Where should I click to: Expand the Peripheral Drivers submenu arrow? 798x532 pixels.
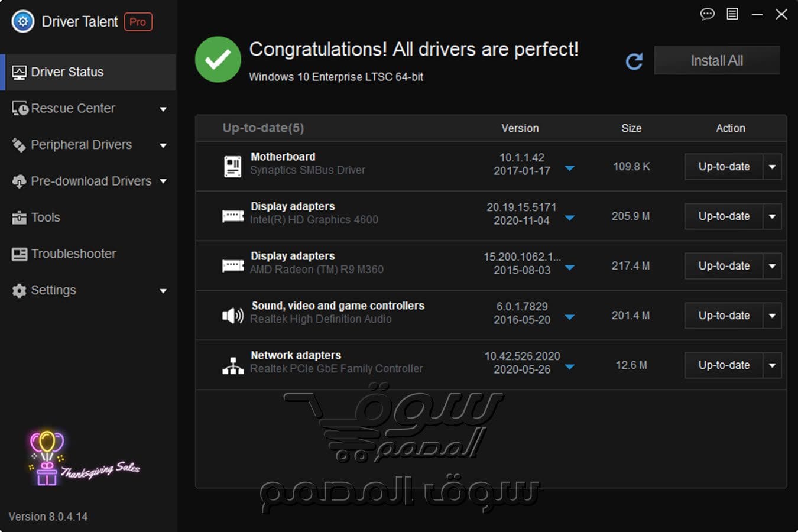pyautogui.click(x=163, y=145)
